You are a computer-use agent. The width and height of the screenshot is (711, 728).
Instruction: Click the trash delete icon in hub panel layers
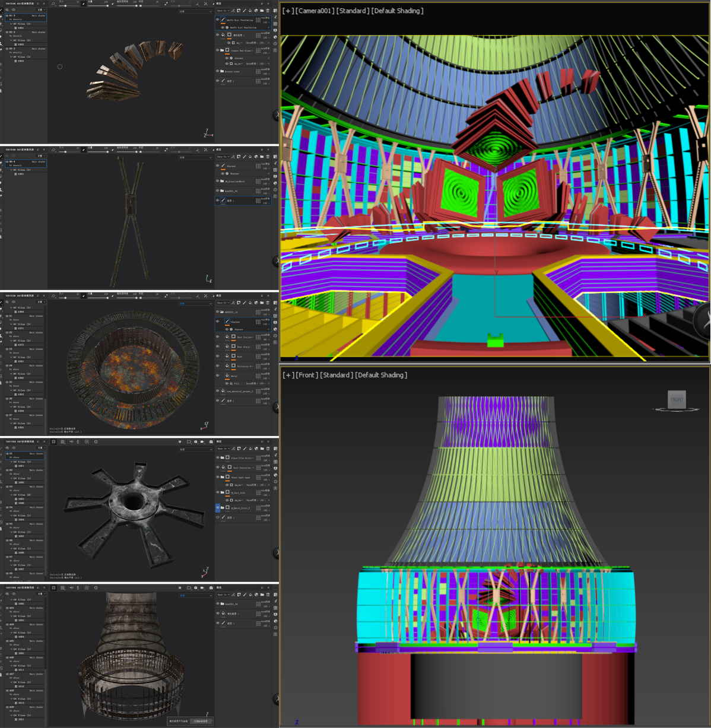tap(268, 449)
